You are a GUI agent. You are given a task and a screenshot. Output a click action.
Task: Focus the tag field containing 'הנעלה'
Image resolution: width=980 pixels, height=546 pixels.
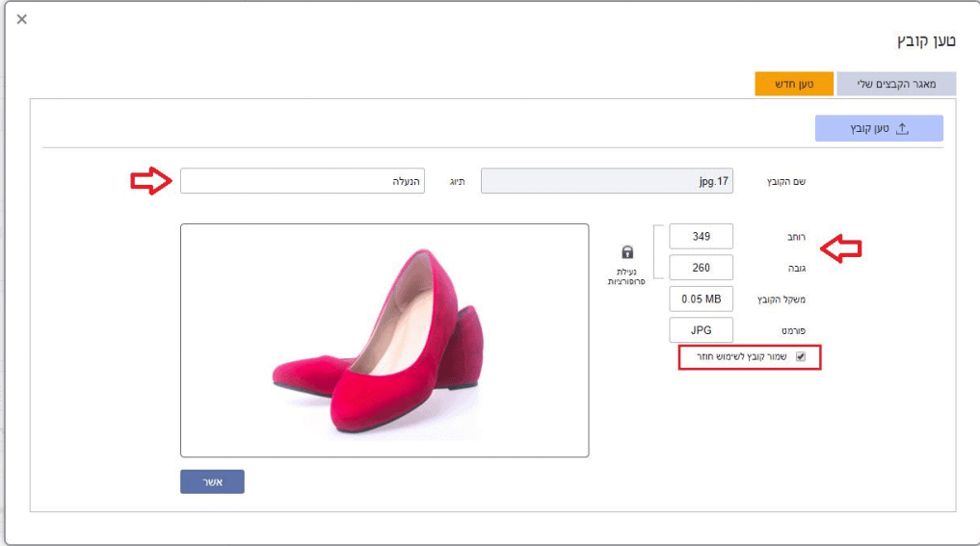(303, 181)
